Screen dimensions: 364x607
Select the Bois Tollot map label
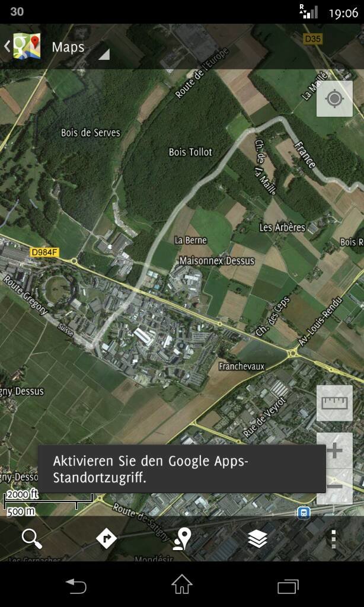tap(190, 152)
